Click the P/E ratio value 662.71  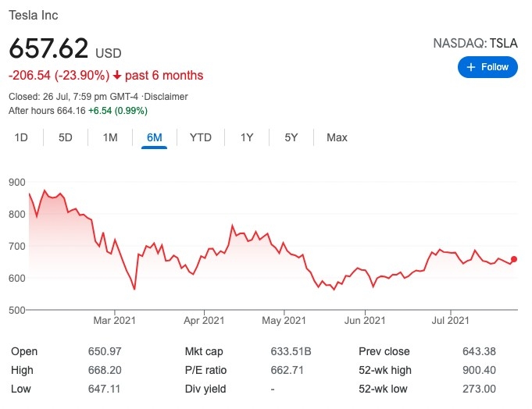pyautogui.click(x=287, y=370)
